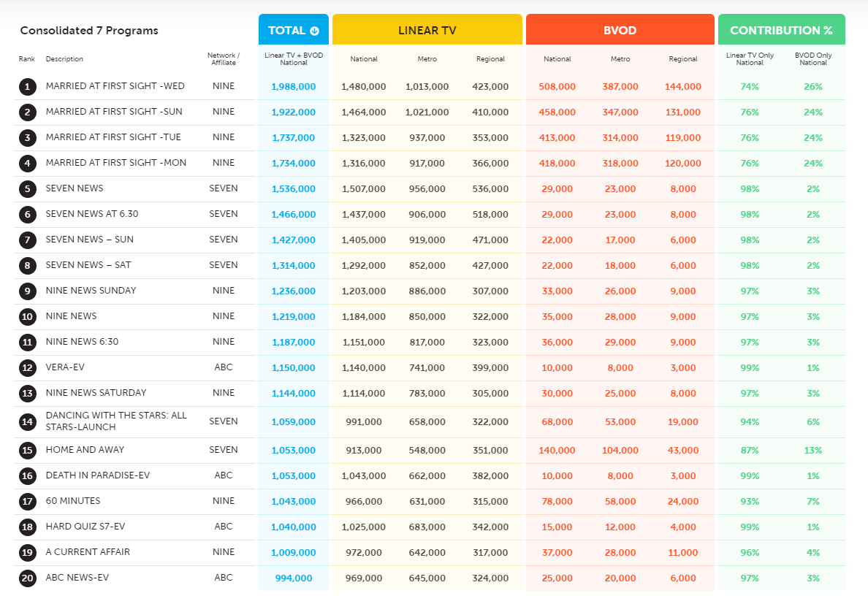Click the rank 9 badge icon
This screenshot has width=868, height=604.
(x=27, y=291)
